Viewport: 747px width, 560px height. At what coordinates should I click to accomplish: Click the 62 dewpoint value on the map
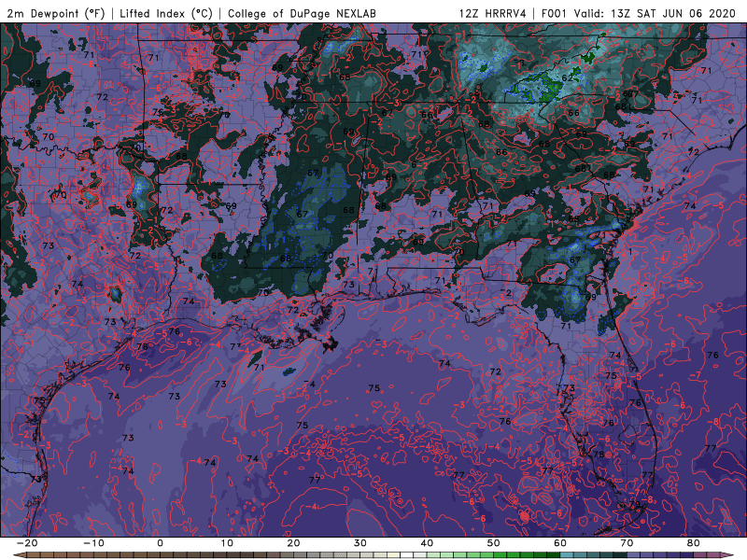(568, 78)
